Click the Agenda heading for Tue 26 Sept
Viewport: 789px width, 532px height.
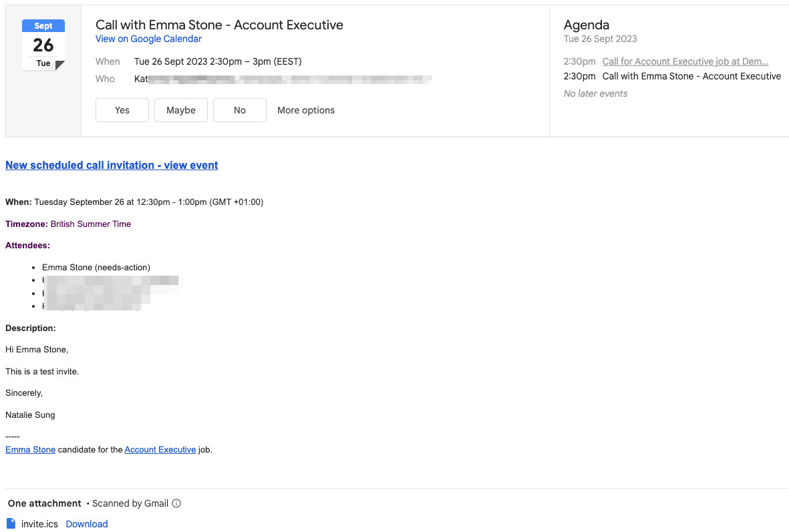[x=586, y=24]
